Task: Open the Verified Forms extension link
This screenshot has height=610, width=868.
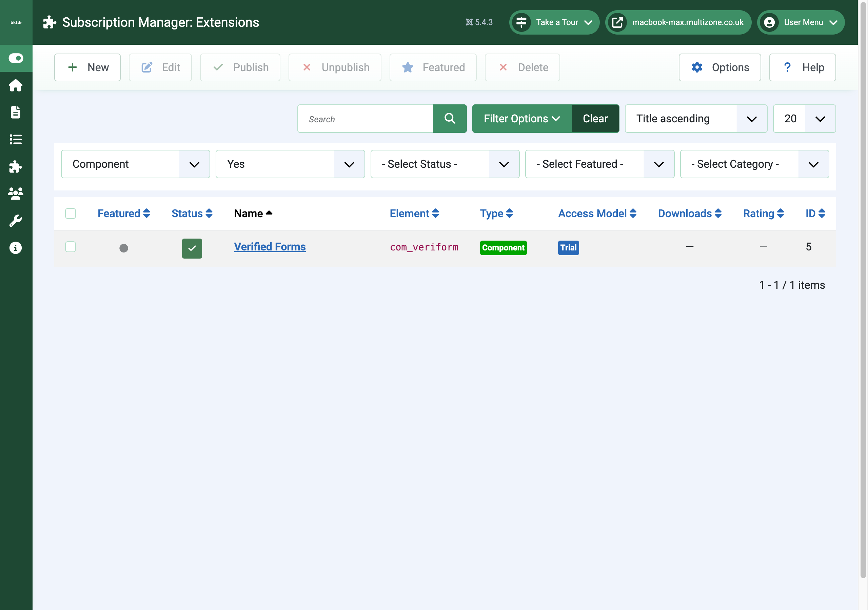Action: coord(270,246)
